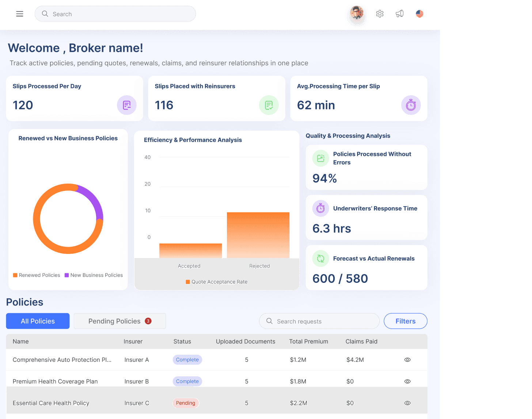Click the megaphone announcements icon
Viewport: 532px width, 419px height.
(x=400, y=14)
